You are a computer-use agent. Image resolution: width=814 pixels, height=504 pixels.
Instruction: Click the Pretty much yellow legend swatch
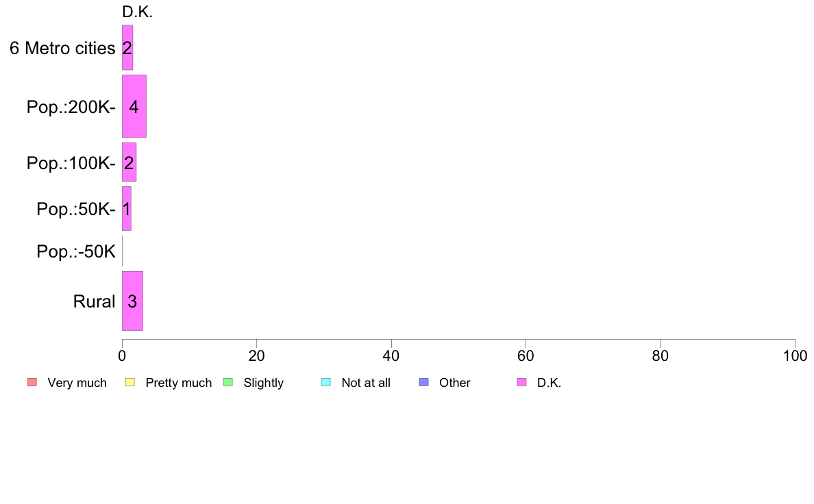pyautogui.click(x=130, y=383)
